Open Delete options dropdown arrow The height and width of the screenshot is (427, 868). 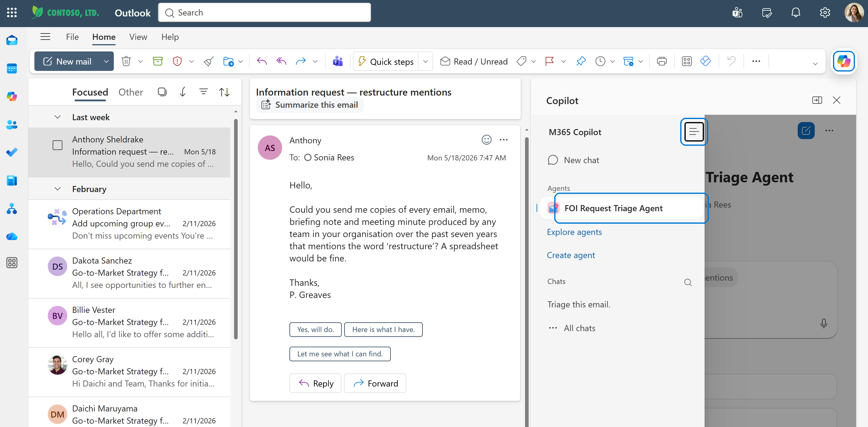pos(140,62)
